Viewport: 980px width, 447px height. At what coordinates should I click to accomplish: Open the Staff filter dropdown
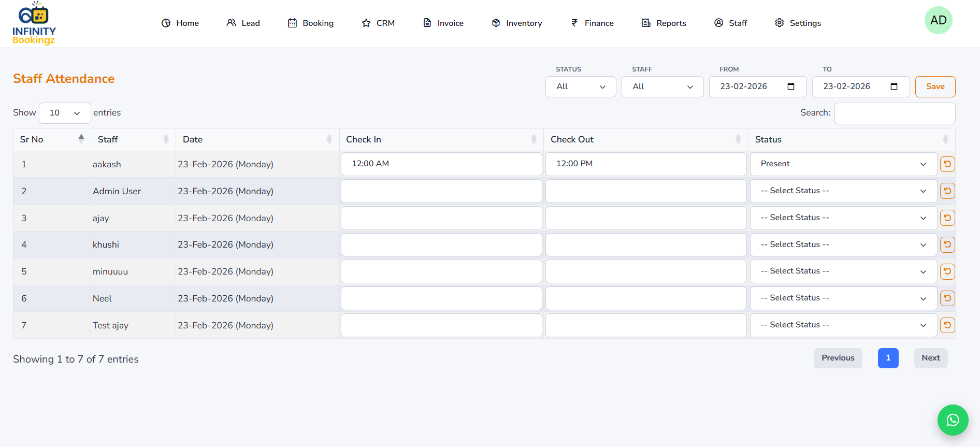pyautogui.click(x=662, y=86)
